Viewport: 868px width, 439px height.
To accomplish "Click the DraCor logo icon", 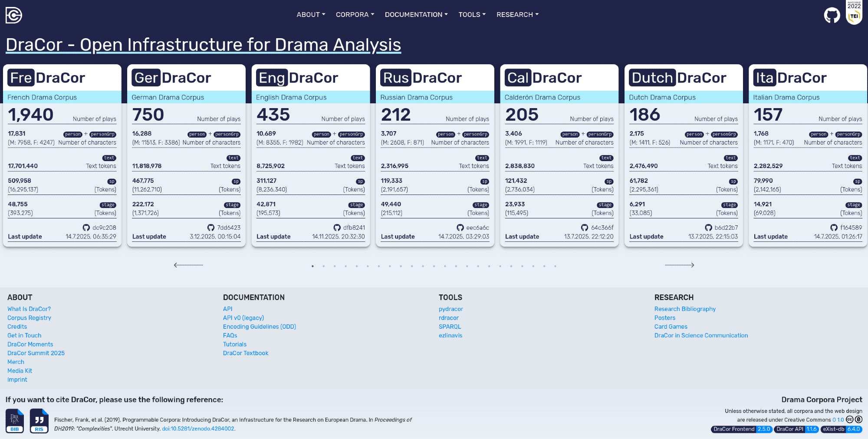I will [x=14, y=15].
